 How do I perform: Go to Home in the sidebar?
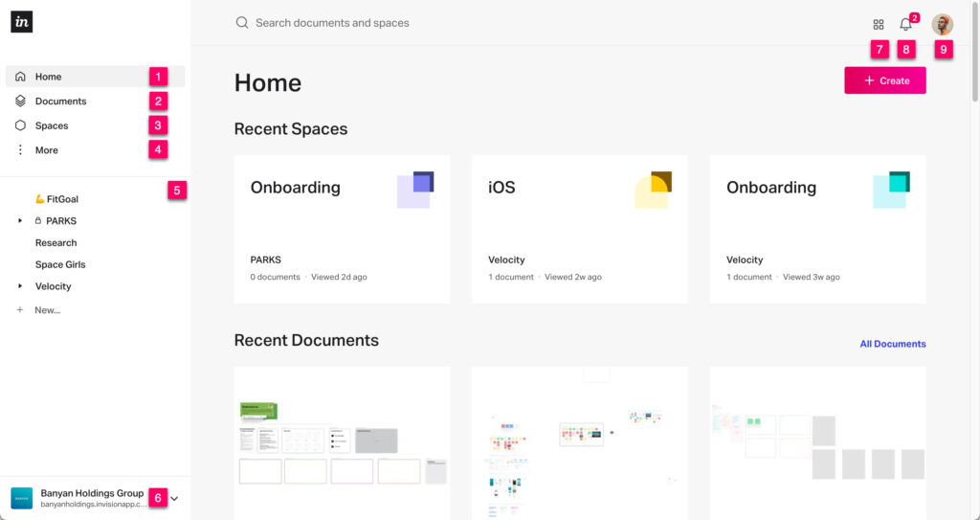[95, 77]
